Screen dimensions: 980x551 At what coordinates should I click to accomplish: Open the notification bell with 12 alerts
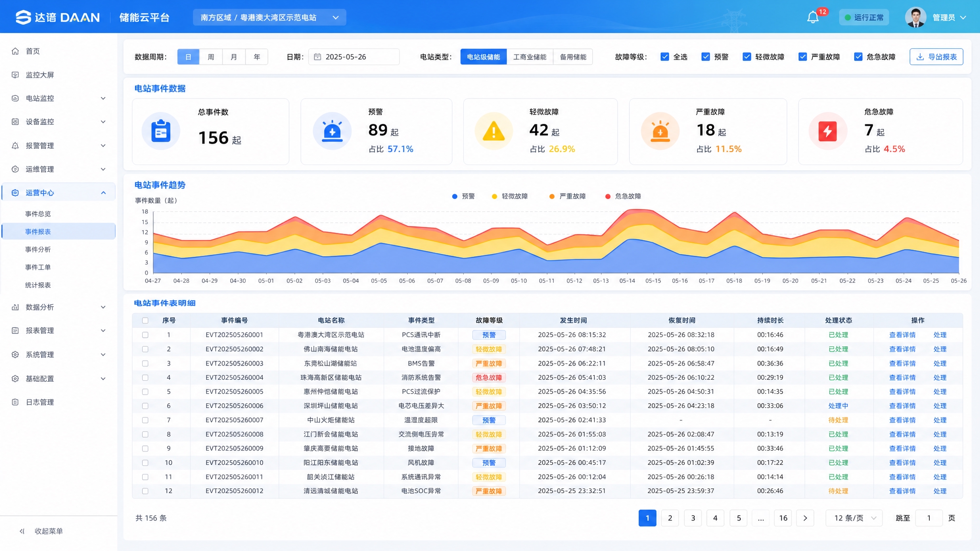(x=813, y=18)
